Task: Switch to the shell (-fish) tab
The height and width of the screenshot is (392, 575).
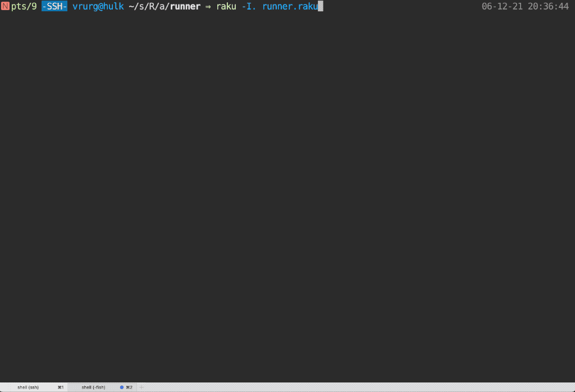Action: [x=93, y=387]
